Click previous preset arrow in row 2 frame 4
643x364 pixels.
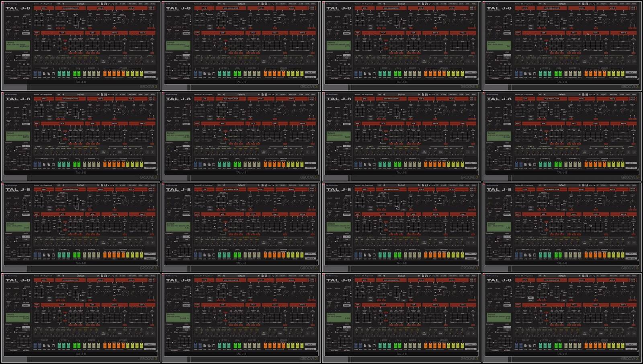pyautogui.click(x=545, y=94)
